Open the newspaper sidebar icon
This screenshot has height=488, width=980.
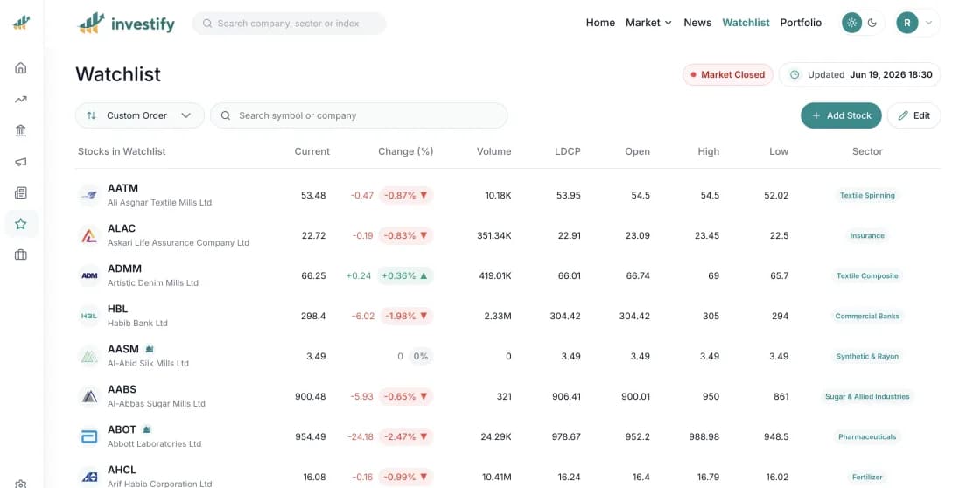pyautogui.click(x=21, y=192)
